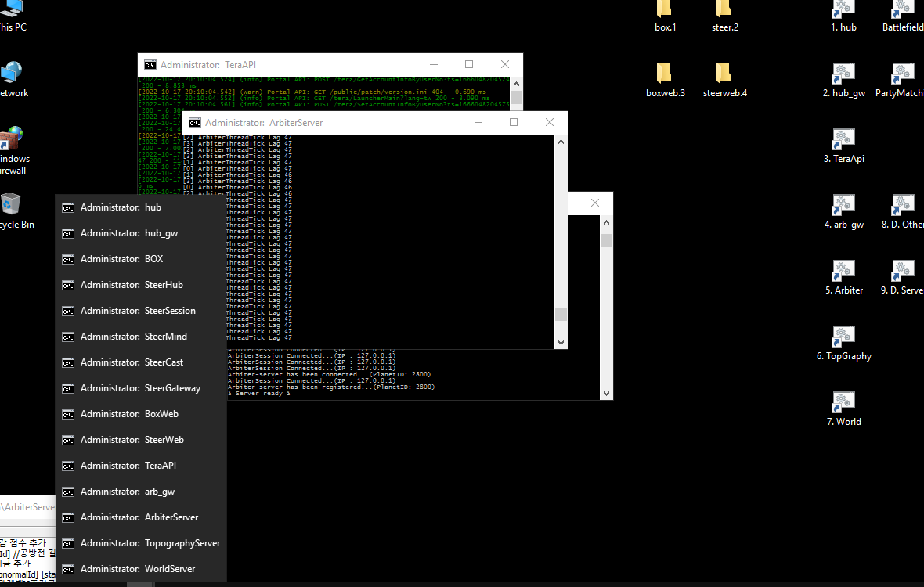This screenshot has width=924, height=587.
Task: Maximize the ArbiterServer console window
Action: coord(514,122)
